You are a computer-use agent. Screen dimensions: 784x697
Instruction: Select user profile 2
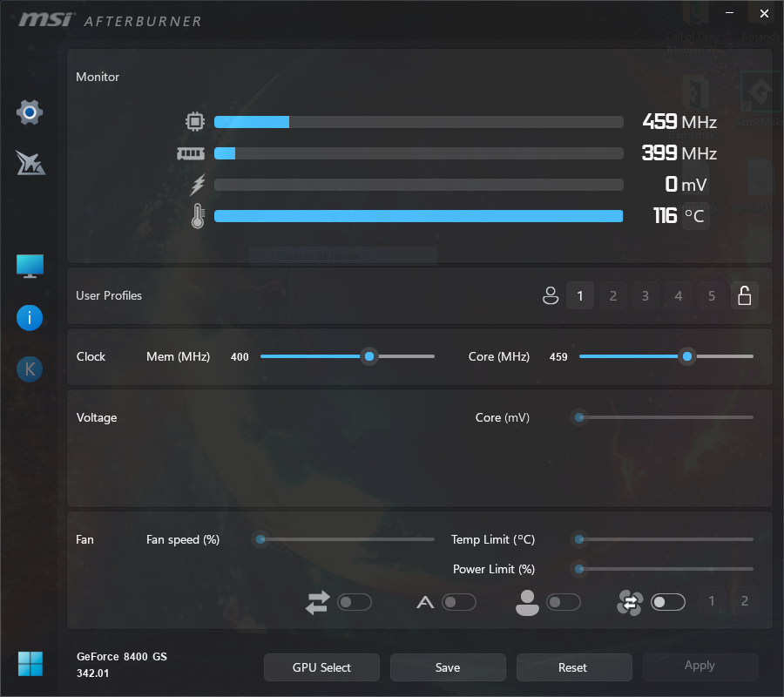coord(613,295)
